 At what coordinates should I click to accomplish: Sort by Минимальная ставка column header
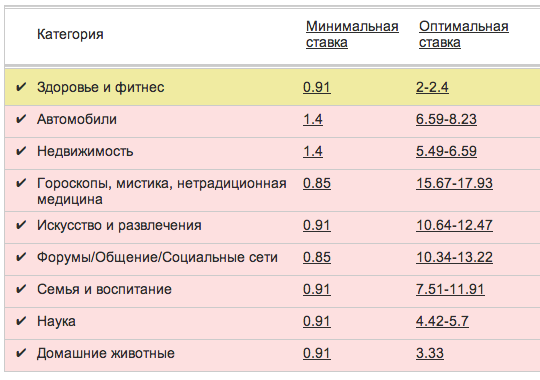pyautogui.click(x=352, y=34)
